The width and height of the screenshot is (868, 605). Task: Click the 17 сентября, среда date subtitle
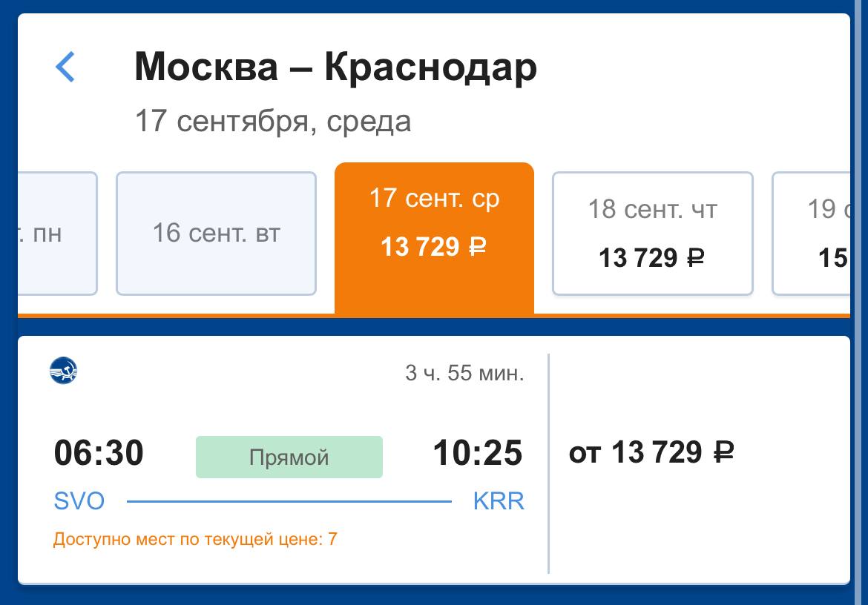point(274,121)
